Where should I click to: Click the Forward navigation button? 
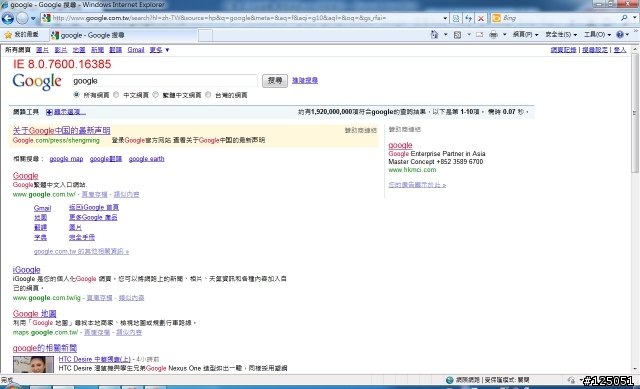[x=22, y=18]
